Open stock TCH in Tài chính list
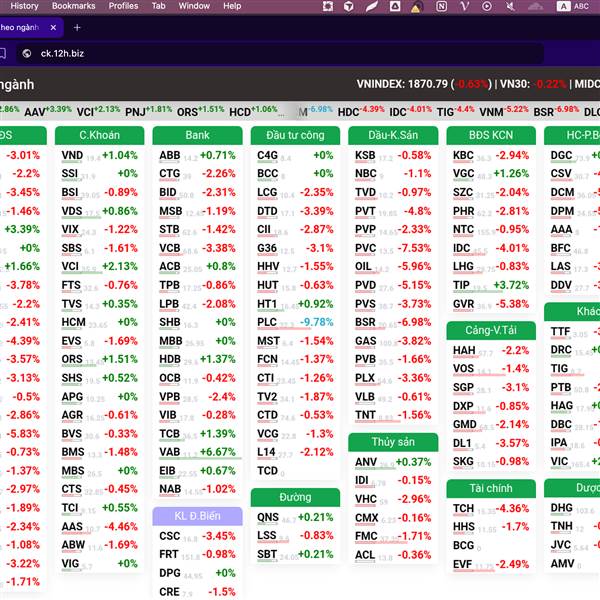 click(463, 509)
